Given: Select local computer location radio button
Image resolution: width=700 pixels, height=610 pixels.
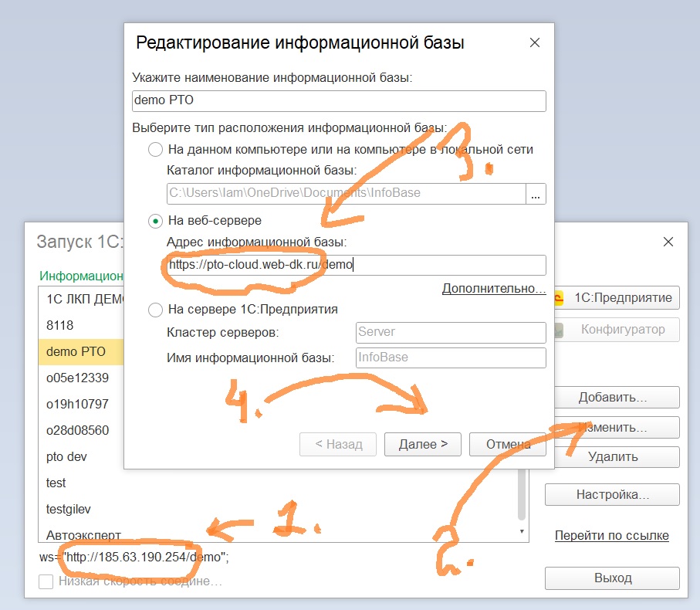Looking at the screenshot, I should (155, 149).
